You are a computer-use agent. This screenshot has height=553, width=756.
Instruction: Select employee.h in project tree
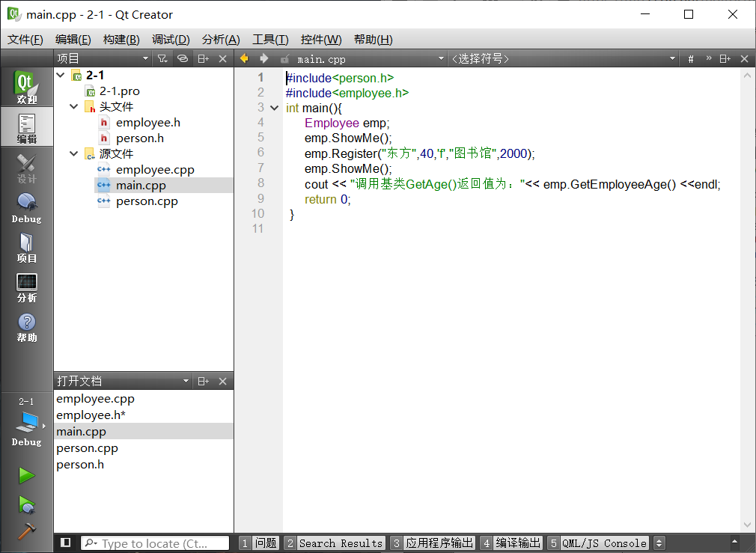[148, 123]
